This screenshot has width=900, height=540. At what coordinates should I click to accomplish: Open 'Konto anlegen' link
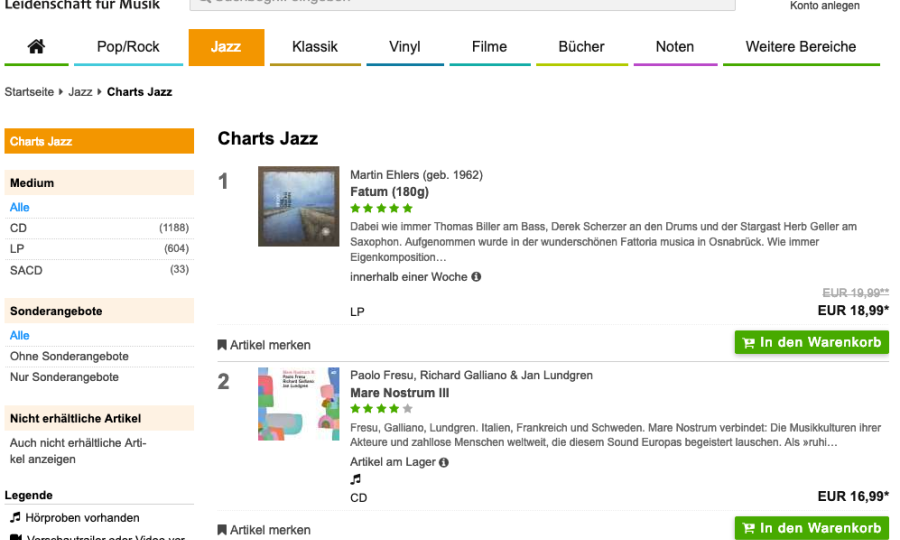pyautogui.click(x=824, y=6)
